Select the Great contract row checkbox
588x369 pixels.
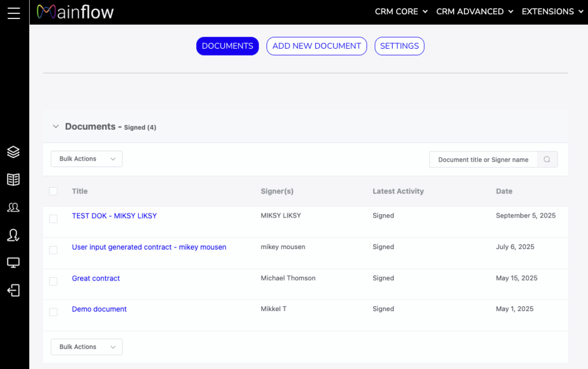click(53, 281)
